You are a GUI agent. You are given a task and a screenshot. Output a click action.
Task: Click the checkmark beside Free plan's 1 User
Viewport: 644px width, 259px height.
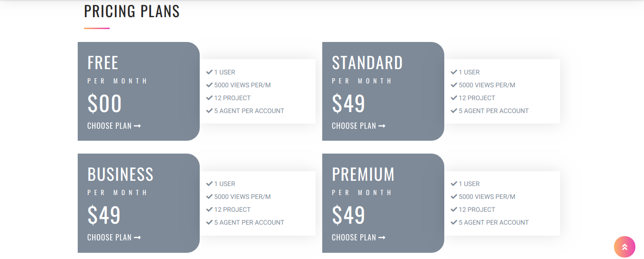click(209, 72)
